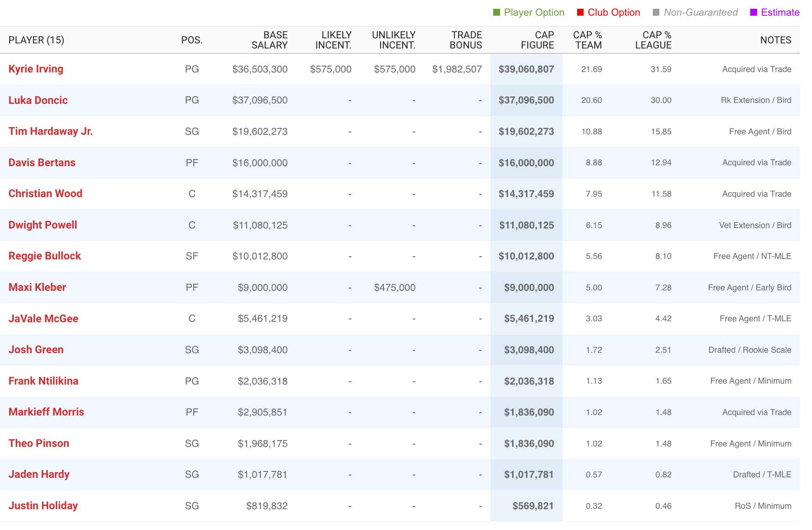Open Luka Doncic player link

[x=38, y=100]
